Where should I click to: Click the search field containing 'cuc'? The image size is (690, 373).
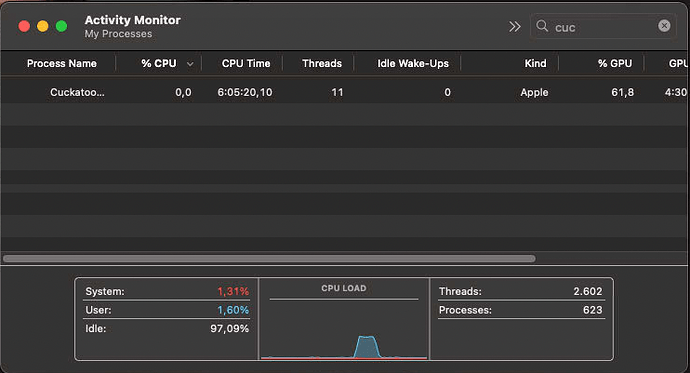tap(603, 26)
